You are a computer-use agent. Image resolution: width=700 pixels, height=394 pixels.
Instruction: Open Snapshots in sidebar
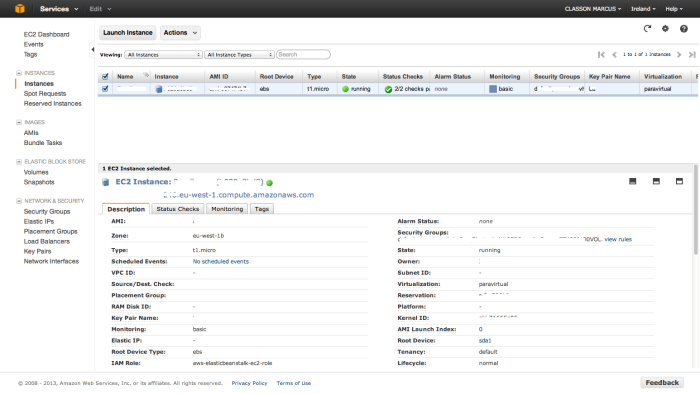(39, 182)
